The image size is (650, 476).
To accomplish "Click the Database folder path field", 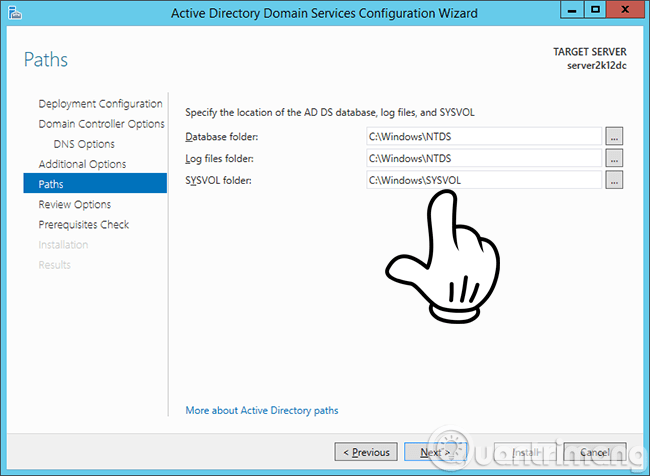I will click(x=484, y=136).
